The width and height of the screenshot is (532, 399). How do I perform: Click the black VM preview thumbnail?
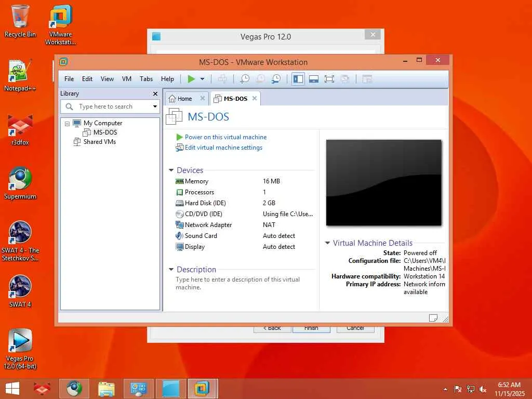(384, 182)
